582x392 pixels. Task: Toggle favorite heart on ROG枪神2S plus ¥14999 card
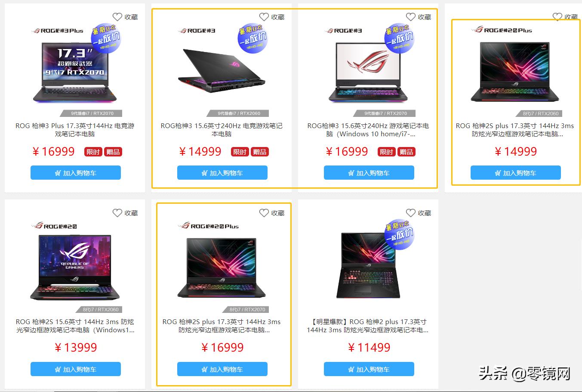(x=557, y=17)
